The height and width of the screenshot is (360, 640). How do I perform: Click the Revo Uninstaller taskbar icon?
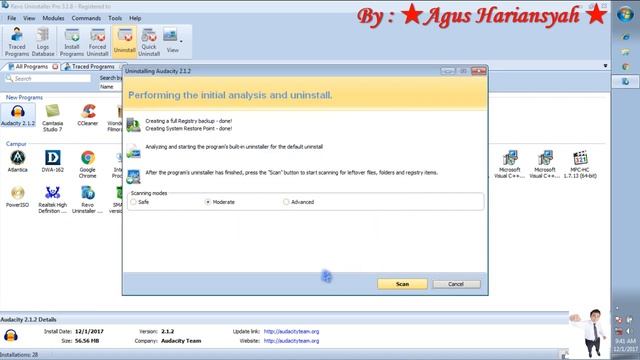point(625,82)
